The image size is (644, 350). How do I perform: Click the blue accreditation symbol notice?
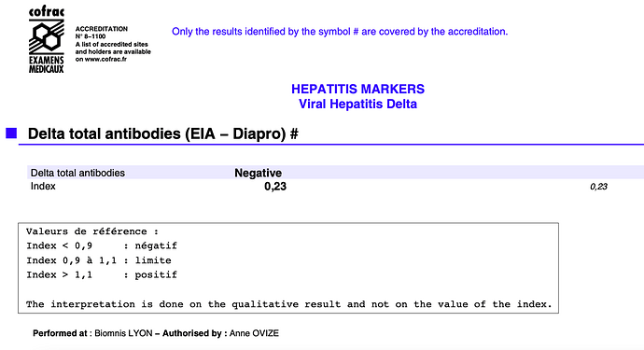[340, 32]
